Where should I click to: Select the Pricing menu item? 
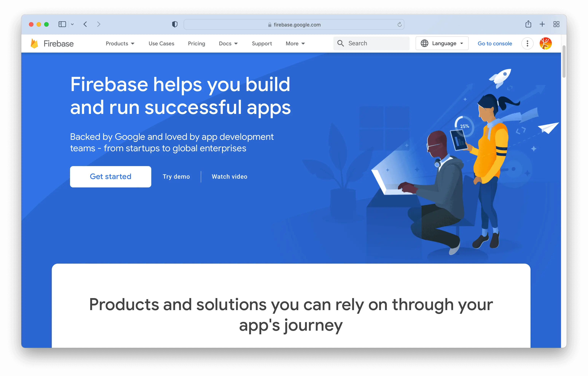(196, 43)
